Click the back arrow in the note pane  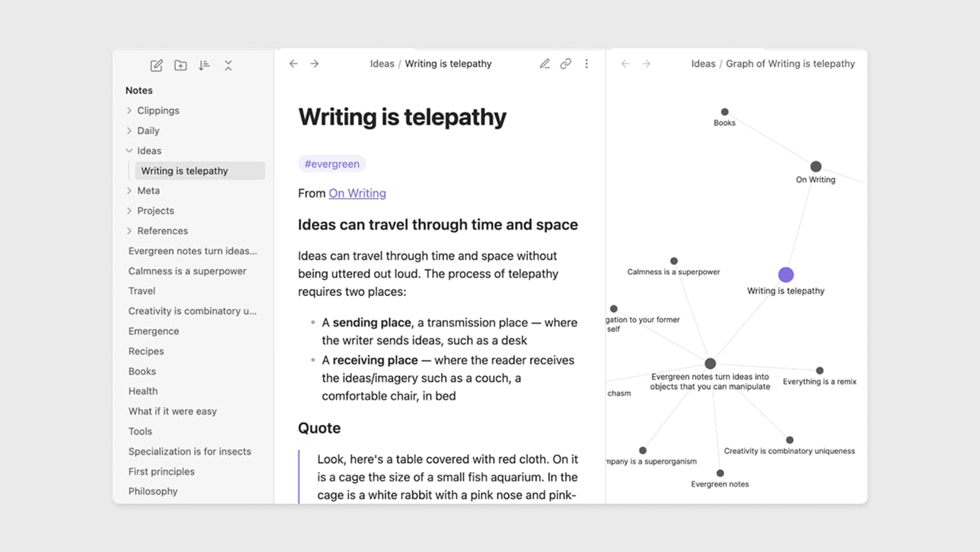click(x=293, y=63)
